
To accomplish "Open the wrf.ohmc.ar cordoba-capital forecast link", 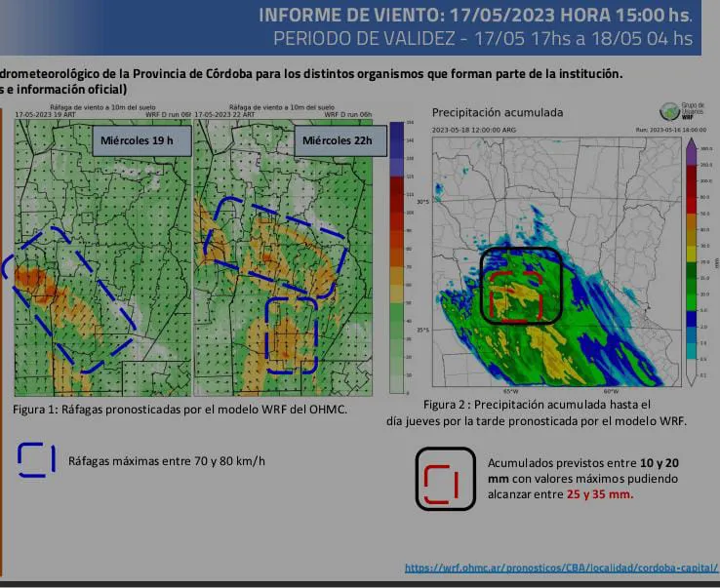I will click(559, 568).
